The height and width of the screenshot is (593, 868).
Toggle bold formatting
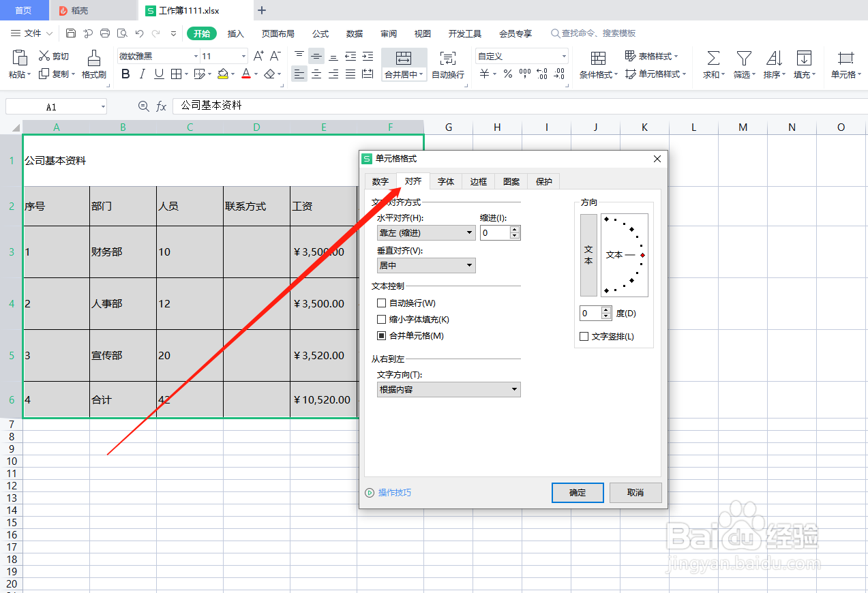point(125,74)
